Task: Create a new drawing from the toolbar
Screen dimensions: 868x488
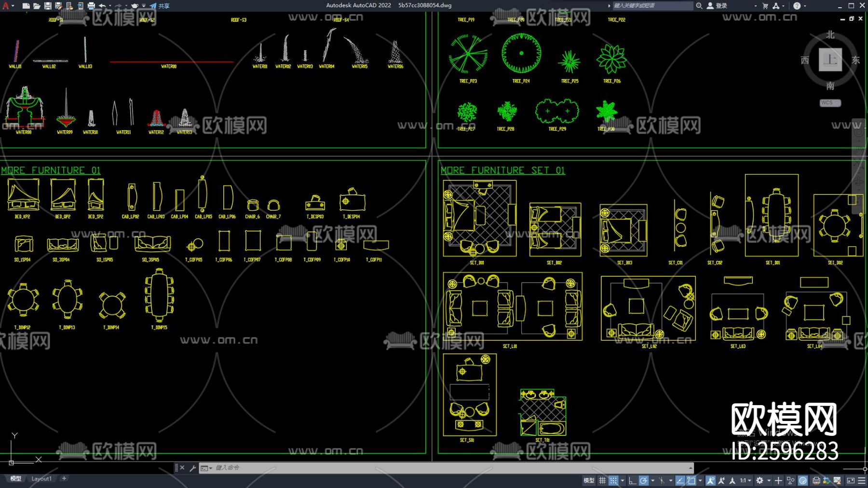Action: click(26, 6)
